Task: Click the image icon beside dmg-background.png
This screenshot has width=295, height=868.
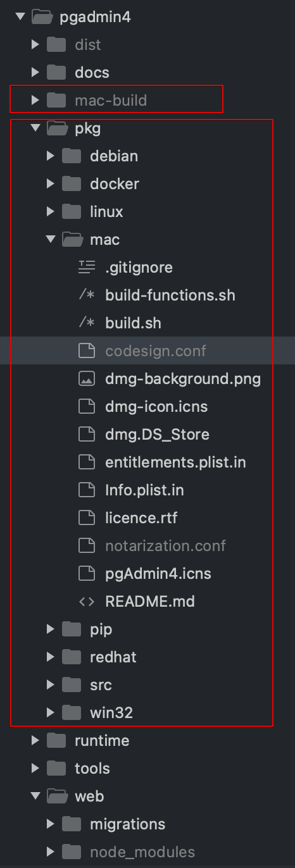Action: coord(86,379)
